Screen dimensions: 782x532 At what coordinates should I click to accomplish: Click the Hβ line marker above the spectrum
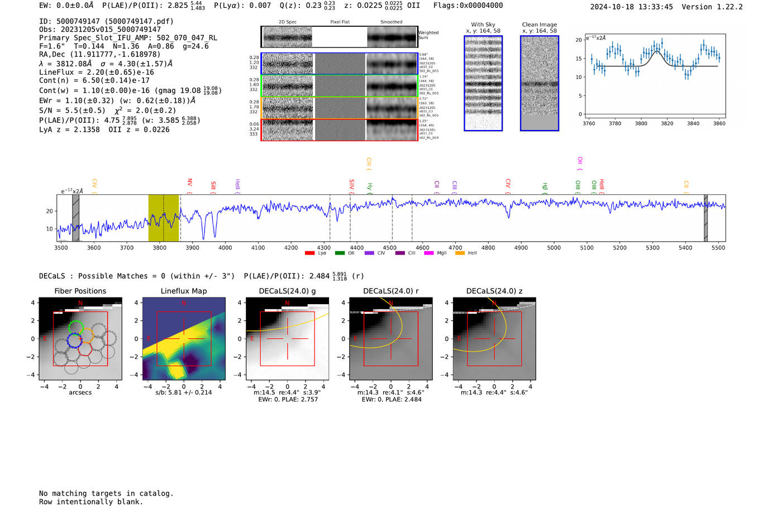coord(545,187)
